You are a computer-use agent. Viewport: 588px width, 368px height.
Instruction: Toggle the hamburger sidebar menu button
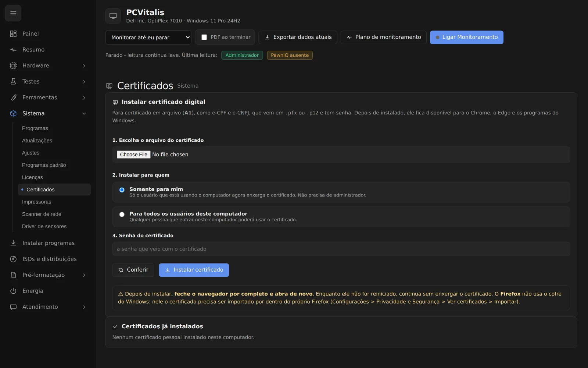click(x=13, y=13)
